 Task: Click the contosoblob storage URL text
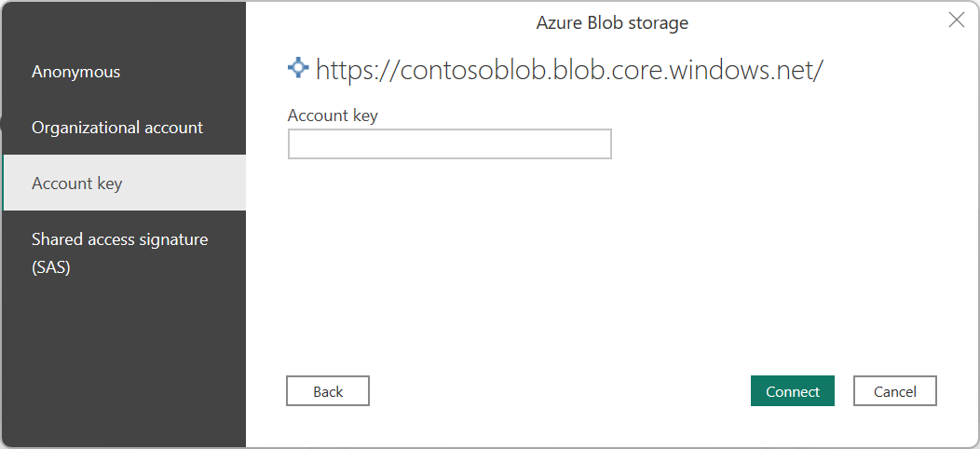point(568,70)
